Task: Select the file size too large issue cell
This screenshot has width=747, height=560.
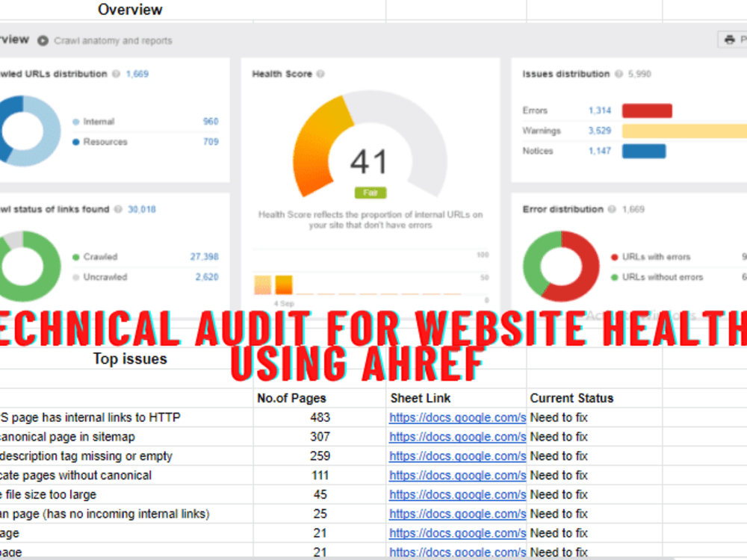Action: (126, 495)
